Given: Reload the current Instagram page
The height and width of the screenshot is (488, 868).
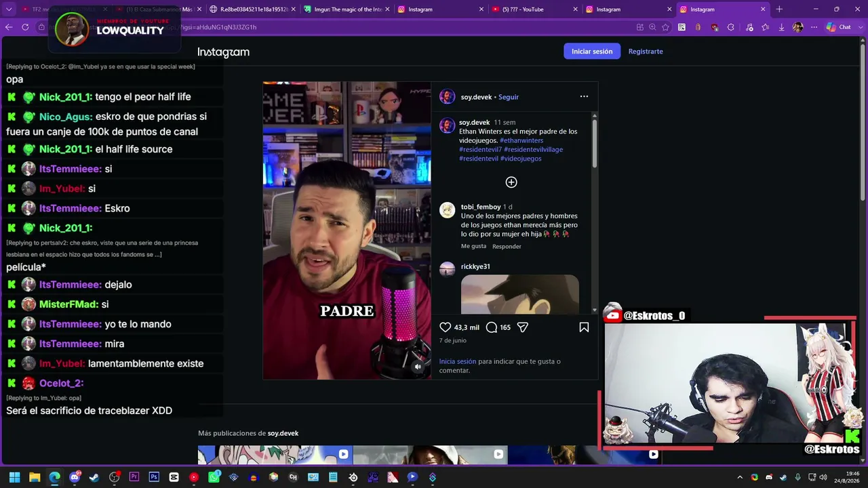Looking at the screenshot, I should tap(25, 27).
